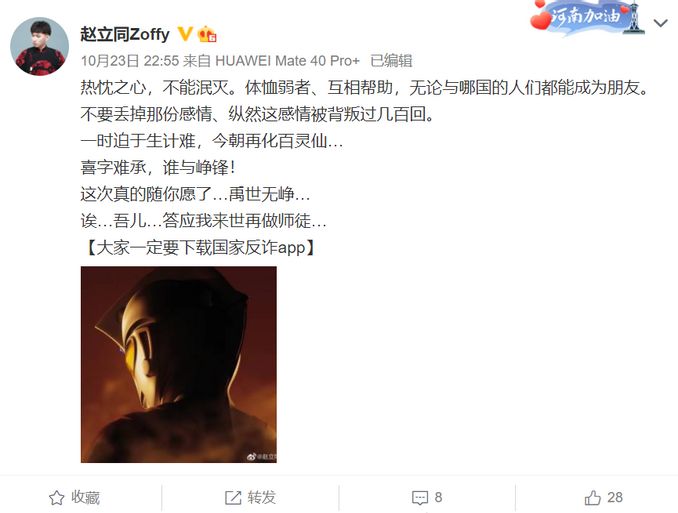
Task: Click the 收藏 star icon
Action: [x=57, y=498]
